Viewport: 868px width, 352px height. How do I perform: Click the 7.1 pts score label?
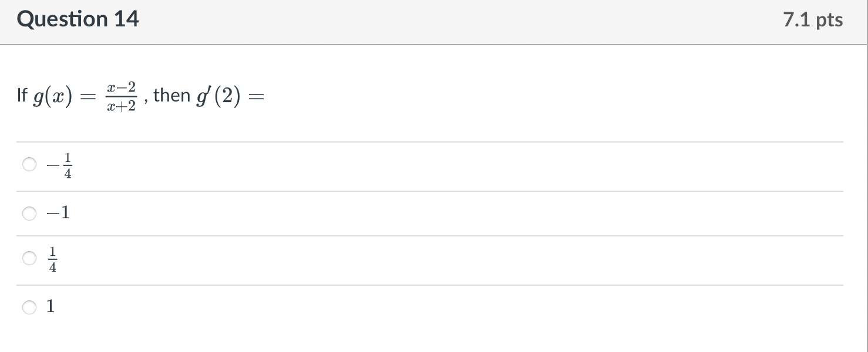click(813, 20)
